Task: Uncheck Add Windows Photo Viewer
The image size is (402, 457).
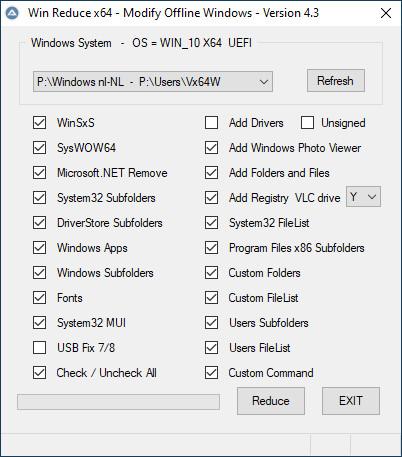Action: coord(212,148)
